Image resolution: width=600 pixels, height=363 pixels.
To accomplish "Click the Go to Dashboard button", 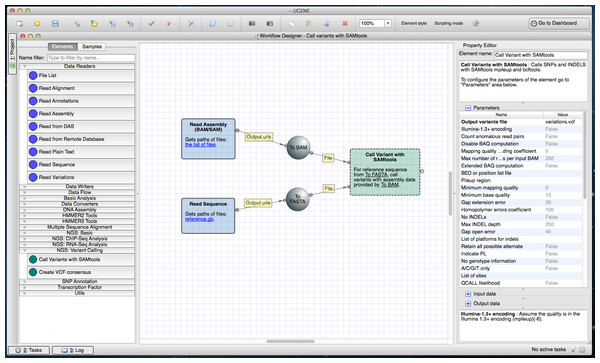I will coord(559,23).
